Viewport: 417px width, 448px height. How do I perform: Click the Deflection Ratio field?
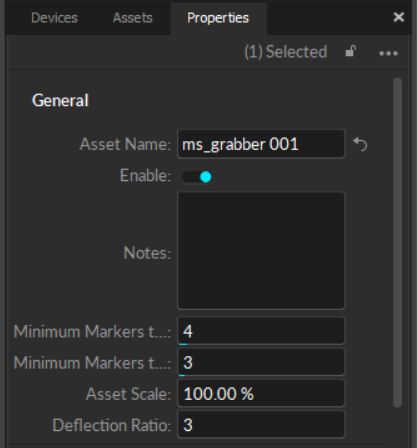point(261,425)
